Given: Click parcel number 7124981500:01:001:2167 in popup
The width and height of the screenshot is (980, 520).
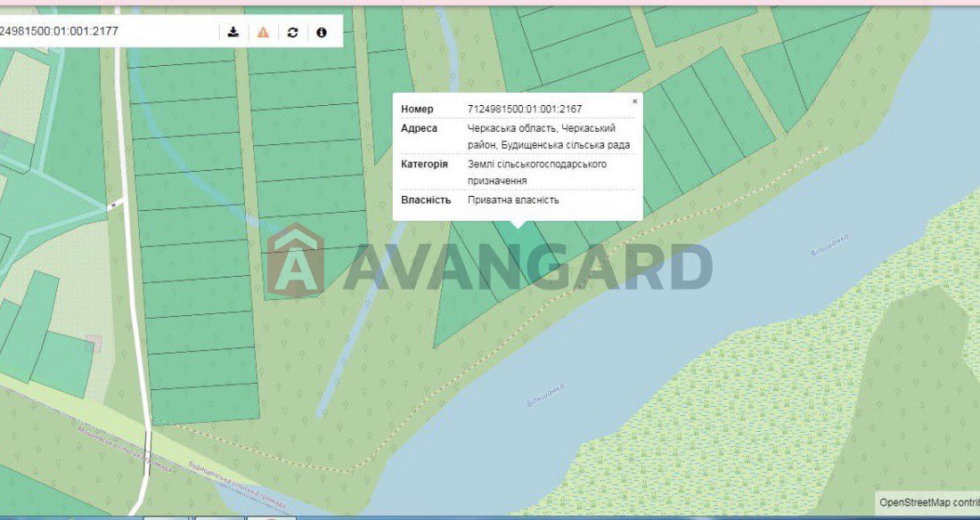Looking at the screenshot, I should tap(525, 110).
